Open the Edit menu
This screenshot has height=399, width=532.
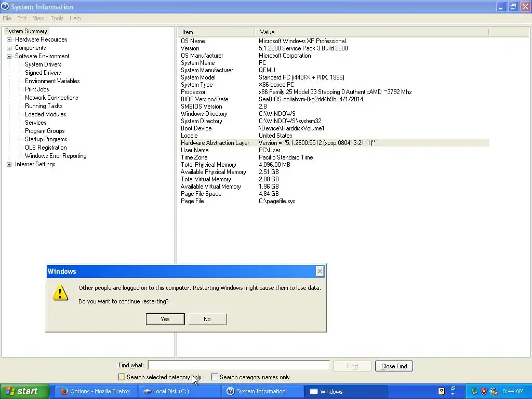tap(22, 18)
